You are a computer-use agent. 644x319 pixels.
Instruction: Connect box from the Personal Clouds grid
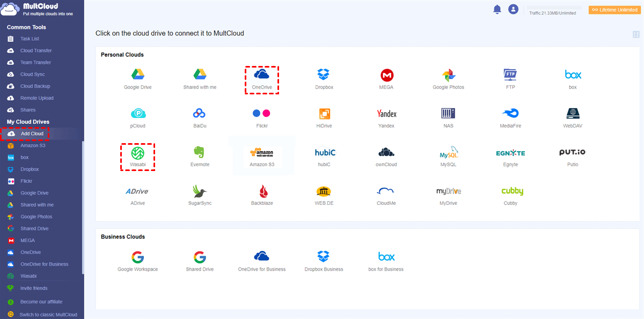(573, 78)
